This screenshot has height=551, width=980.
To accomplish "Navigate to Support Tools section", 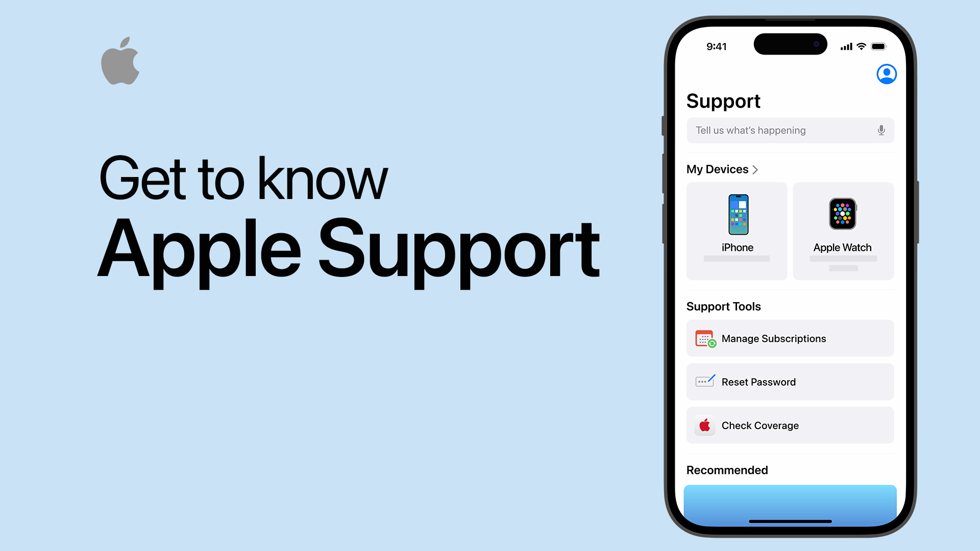I will pos(723,306).
